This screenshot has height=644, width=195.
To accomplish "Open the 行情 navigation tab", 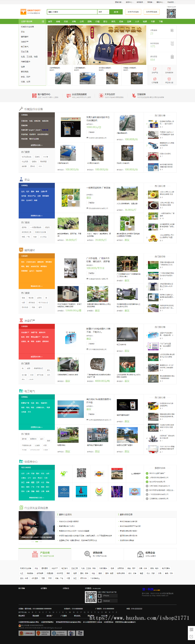I will click(97, 21).
